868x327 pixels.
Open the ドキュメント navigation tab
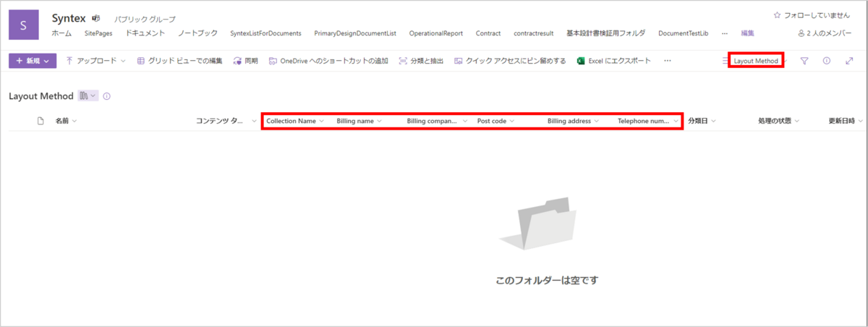[x=145, y=33]
